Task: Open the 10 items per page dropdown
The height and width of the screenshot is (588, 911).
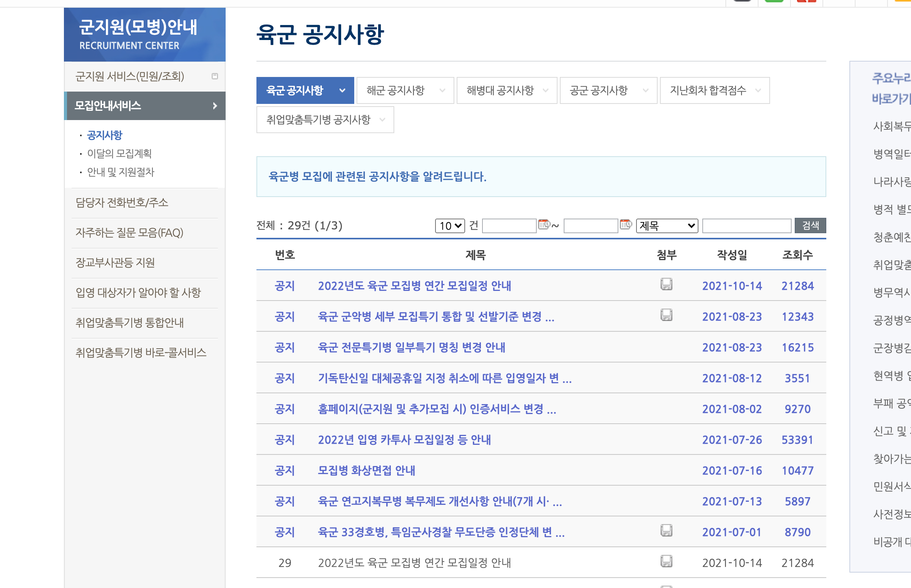Action: [x=450, y=226]
